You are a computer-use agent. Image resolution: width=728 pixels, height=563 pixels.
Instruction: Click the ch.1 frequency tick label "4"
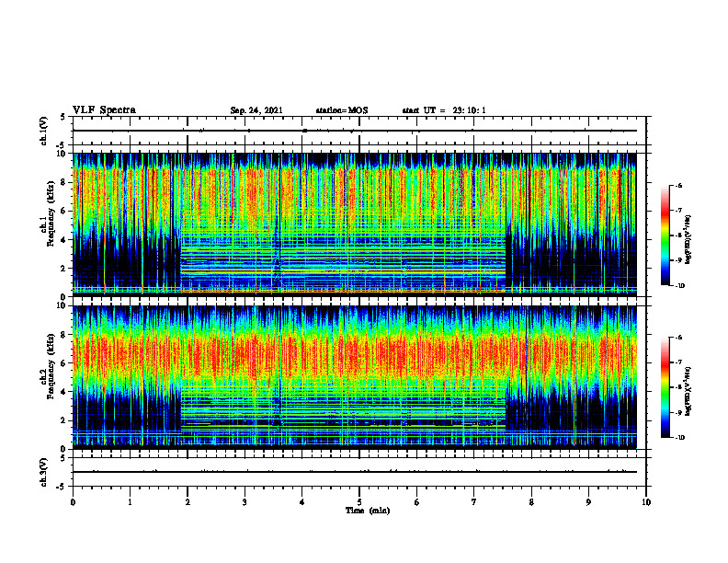(x=64, y=240)
